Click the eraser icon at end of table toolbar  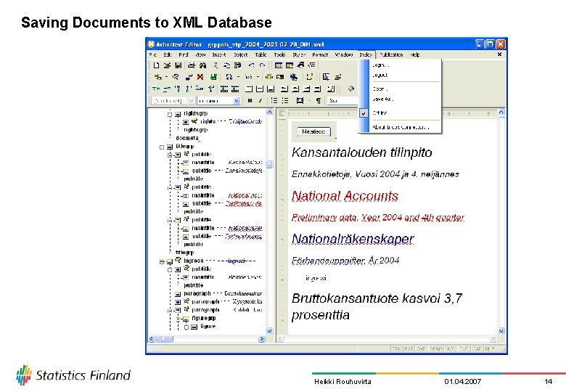point(350,89)
